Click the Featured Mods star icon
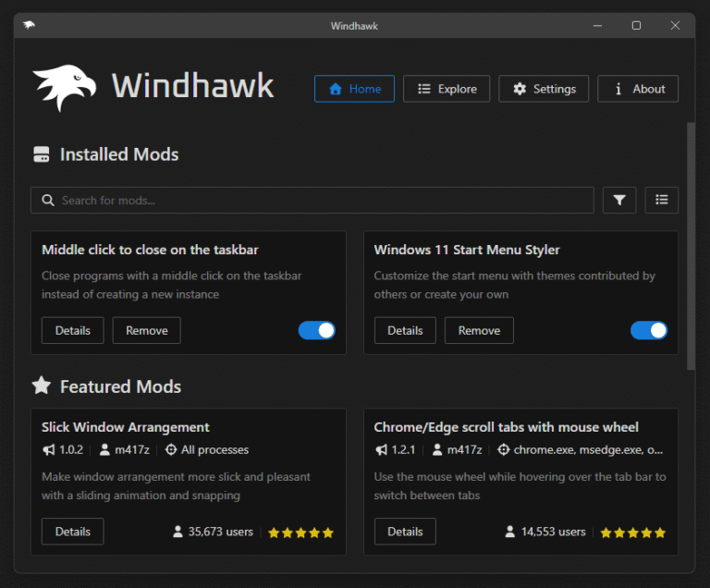Viewport: 710px width, 588px height. click(42, 386)
